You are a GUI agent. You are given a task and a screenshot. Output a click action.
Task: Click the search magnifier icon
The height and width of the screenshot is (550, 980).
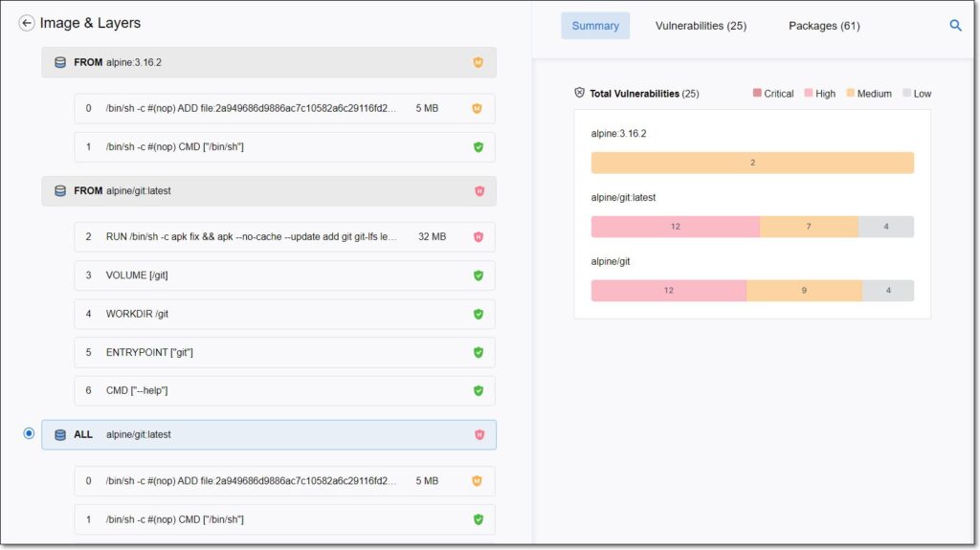click(x=955, y=26)
